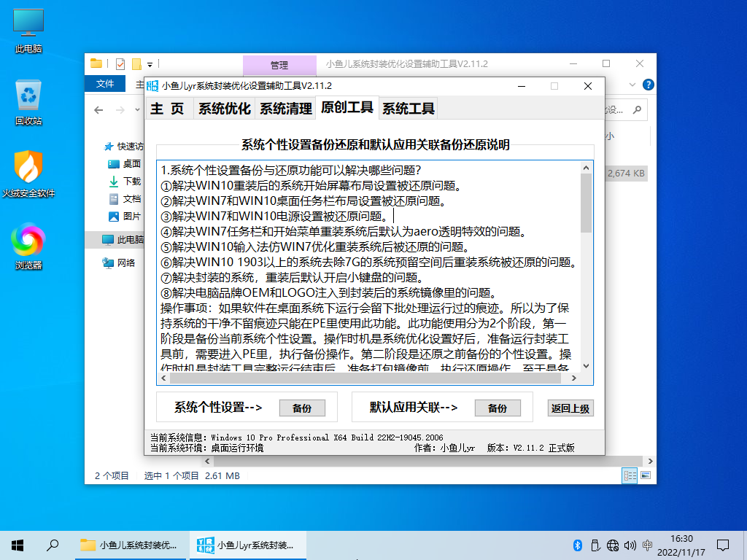This screenshot has height=560, width=747.
Task: Click the Explorer search magnifier icon
Action: (x=637, y=110)
